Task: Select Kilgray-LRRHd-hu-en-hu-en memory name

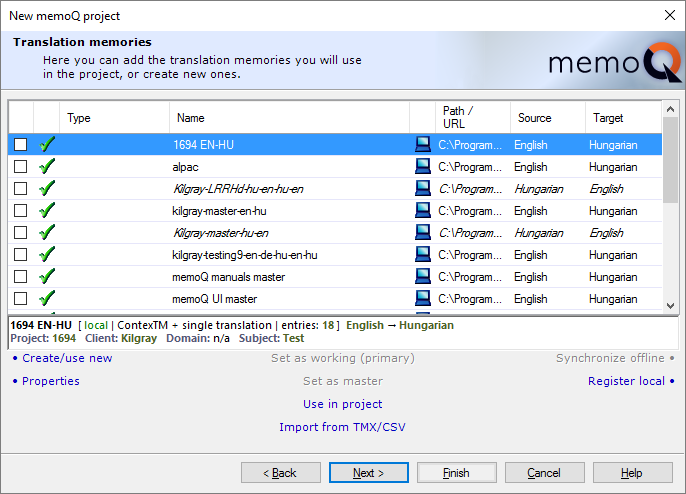Action: (238, 189)
